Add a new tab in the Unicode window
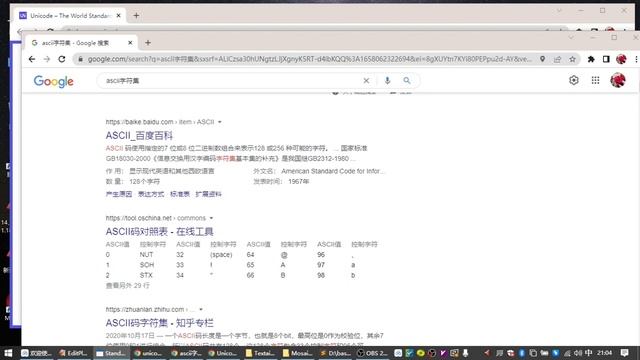Viewport: 640px width, 360px height. 136,16
